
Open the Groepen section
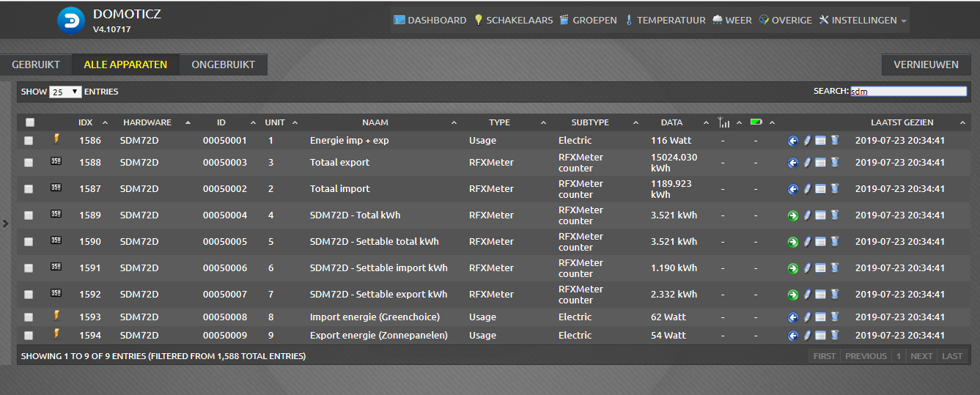pyautogui.click(x=588, y=21)
